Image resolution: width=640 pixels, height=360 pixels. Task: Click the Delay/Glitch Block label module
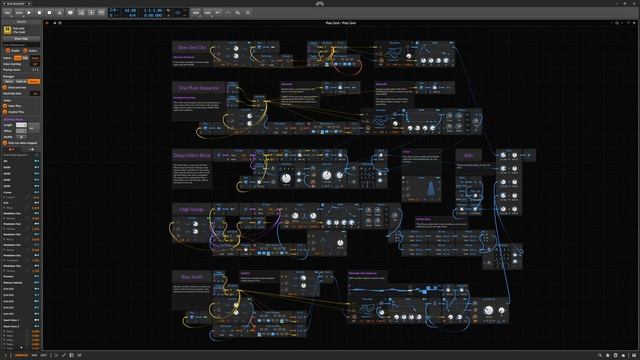(x=192, y=156)
